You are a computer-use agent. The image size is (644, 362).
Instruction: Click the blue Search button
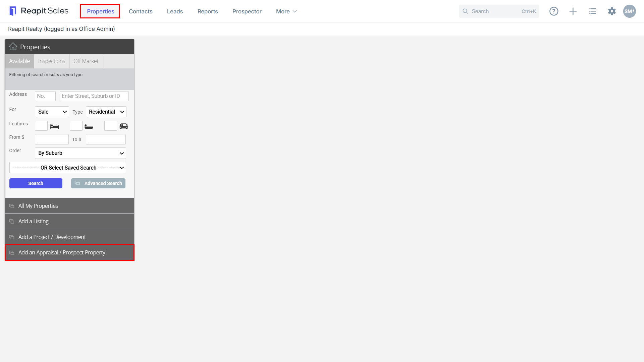click(x=36, y=183)
